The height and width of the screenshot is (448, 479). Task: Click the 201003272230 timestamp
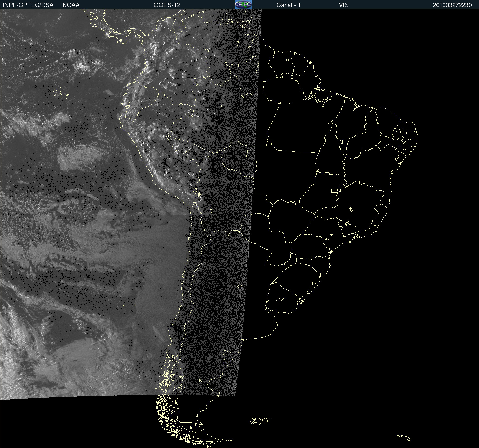pyautogui.click(x=452, y=5)
